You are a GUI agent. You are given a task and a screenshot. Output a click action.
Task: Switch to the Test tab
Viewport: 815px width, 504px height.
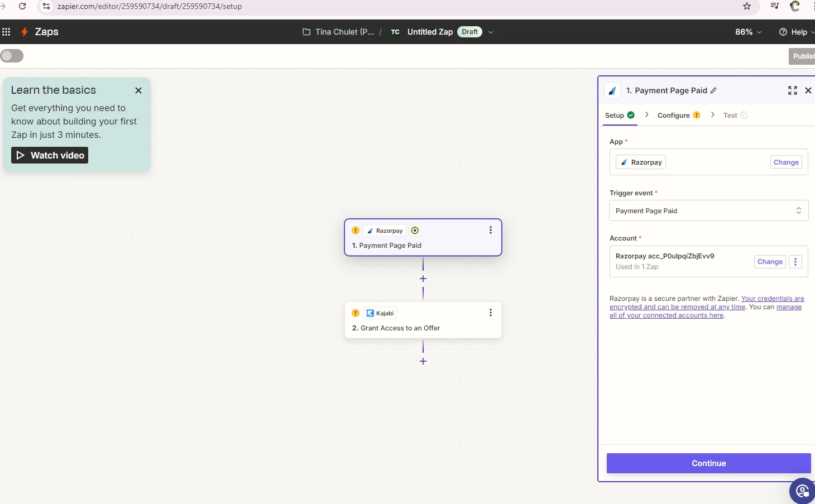click(x=735, y=115)
